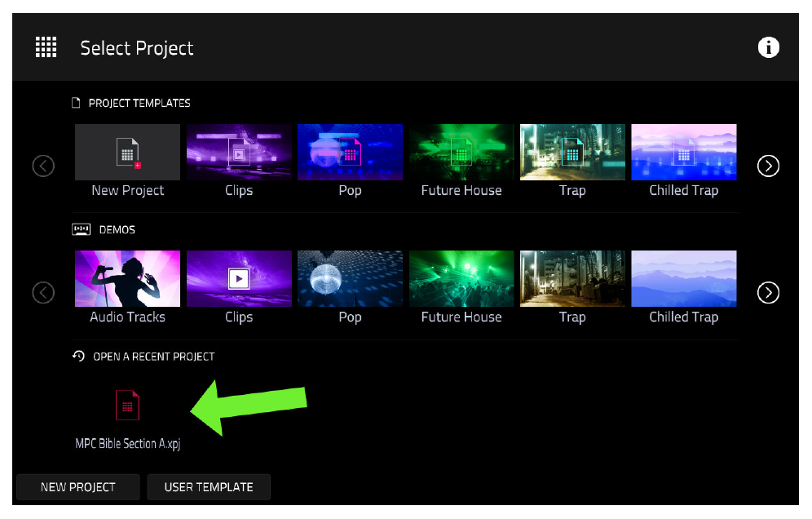Select the Future House project template thumbnail
The width and height of the screenshot is (812, 519).
pyautogui.click(x=461, y=152)
